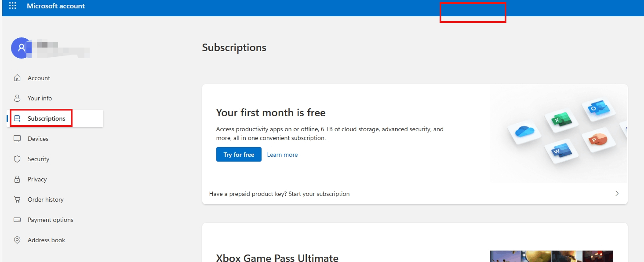Open the app launcher grid icon
This screenshot has width=644, height=262.
point(13,6)
